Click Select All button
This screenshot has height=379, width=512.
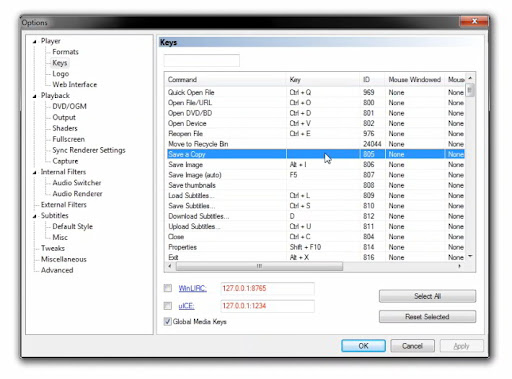(427, 296)
